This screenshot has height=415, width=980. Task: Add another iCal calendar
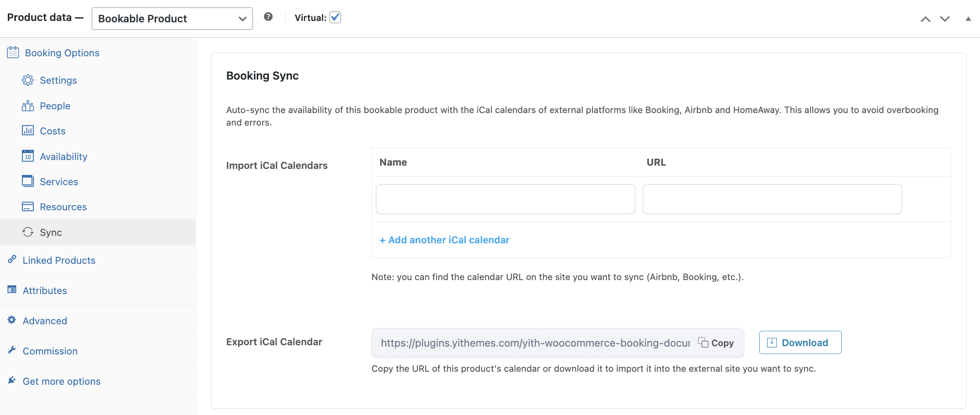[444, 240]
